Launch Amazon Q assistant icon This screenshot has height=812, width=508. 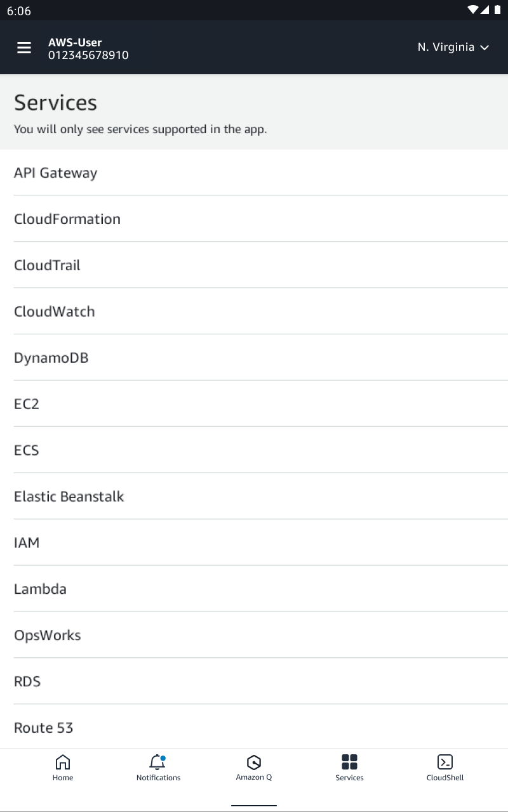[254, 762]
